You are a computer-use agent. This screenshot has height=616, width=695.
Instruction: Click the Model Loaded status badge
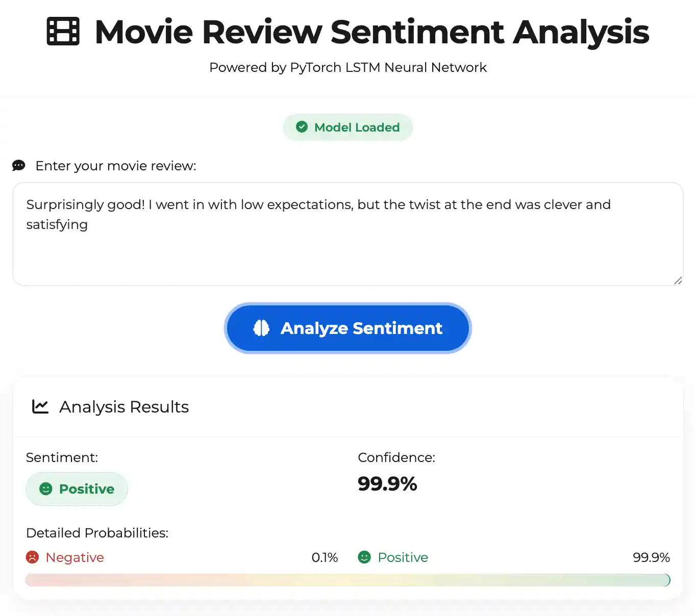(348, 127)
